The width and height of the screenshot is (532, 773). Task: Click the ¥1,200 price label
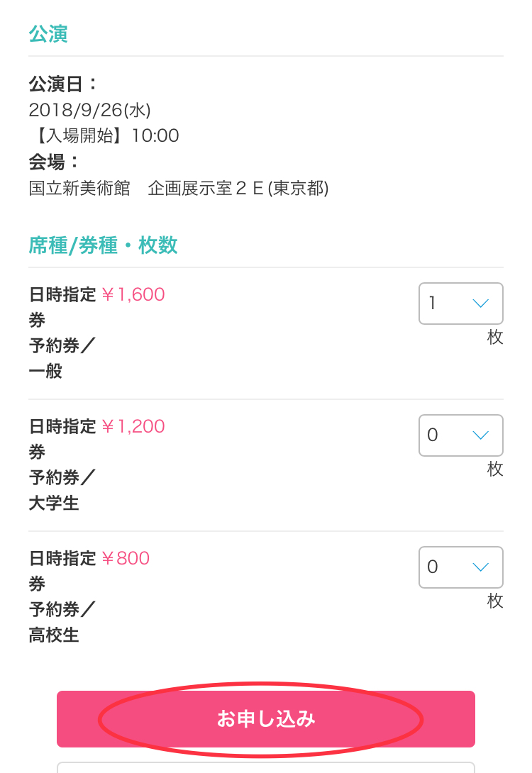coord(133,426)
